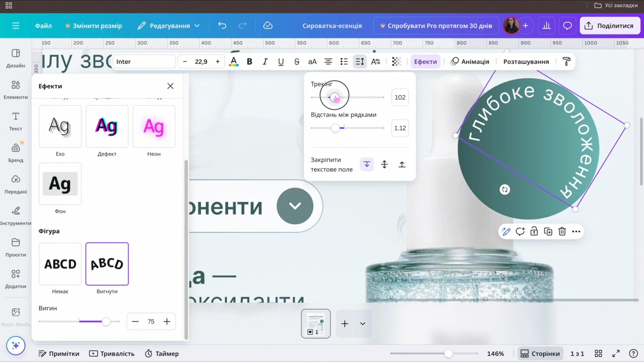Toggle italic text style

[x=265, y=62]
